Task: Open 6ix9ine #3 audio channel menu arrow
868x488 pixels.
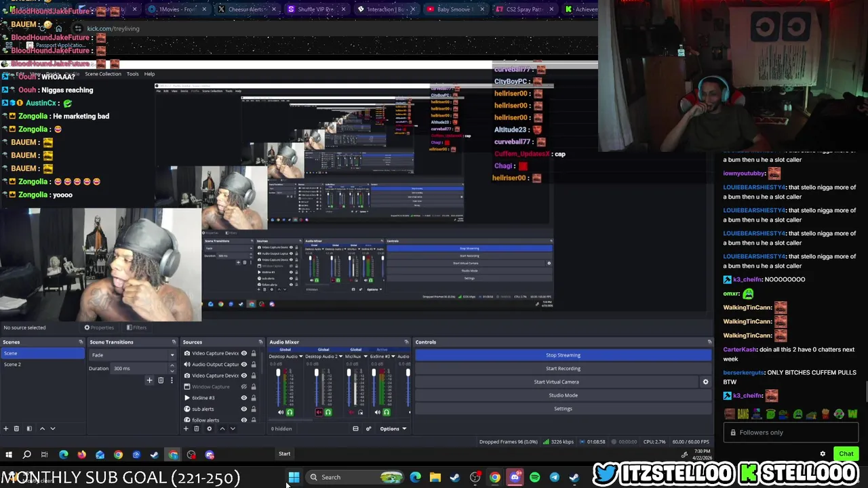Action: click(393, 357)
